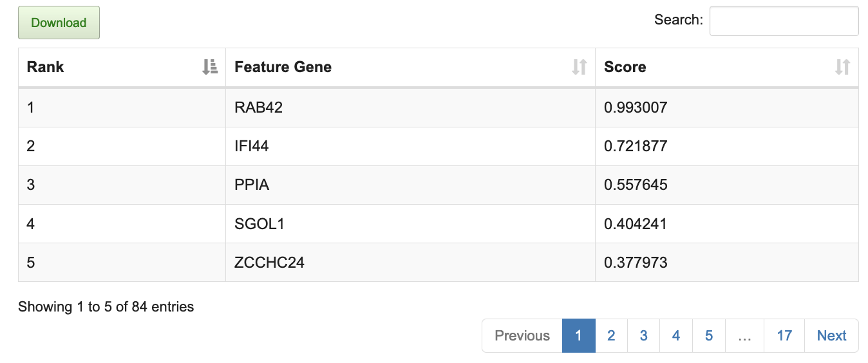This screenshot has height=363, width=868.
Task: Click the Next pagination button
Action: coord(831,335)
